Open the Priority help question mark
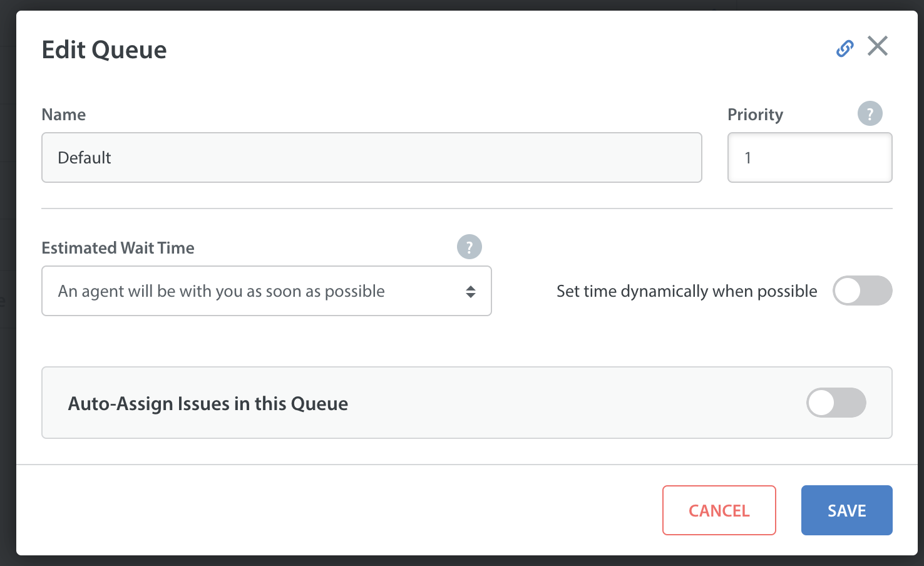Viewport: 924px width, 566px height. pos(870,113)
